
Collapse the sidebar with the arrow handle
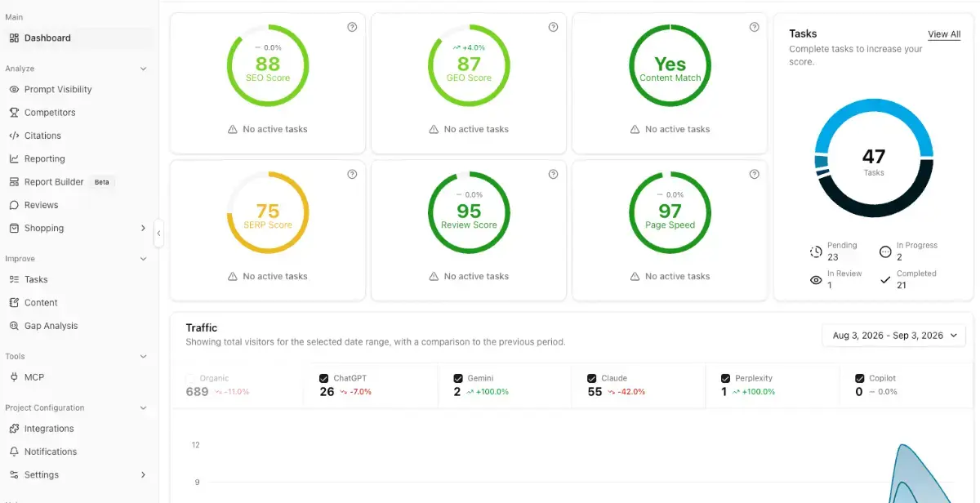coord(158,234)
